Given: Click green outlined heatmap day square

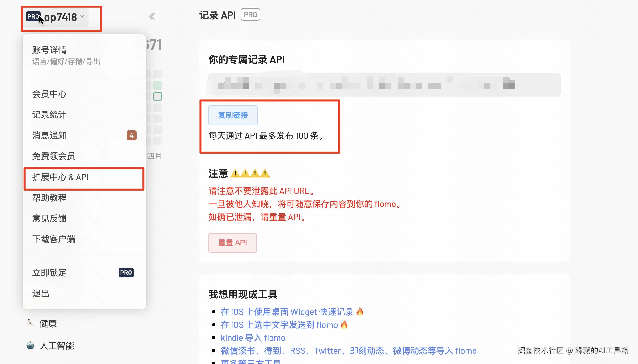Looking at the screenshot, I should [158, 96].
